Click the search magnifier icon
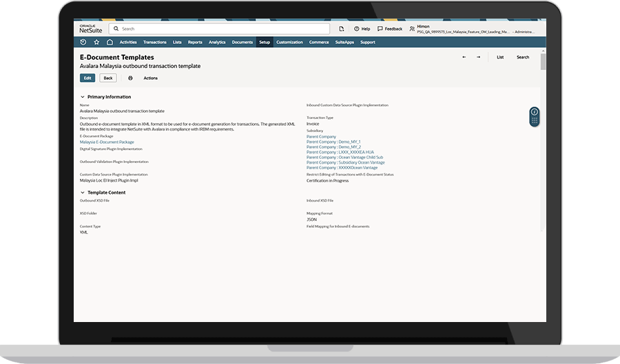The image size is (620, 364). click(x=116, y=29)
